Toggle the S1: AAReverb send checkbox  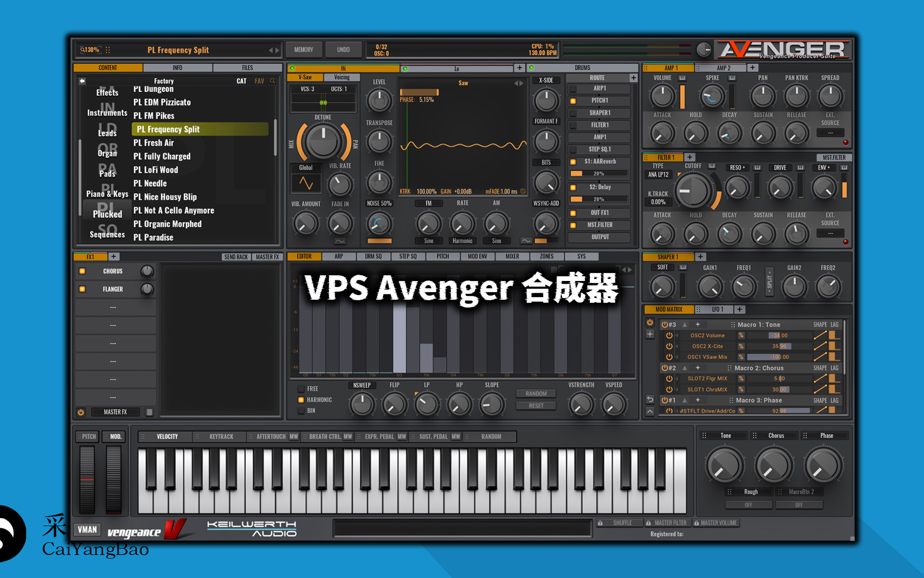(573, 162)
